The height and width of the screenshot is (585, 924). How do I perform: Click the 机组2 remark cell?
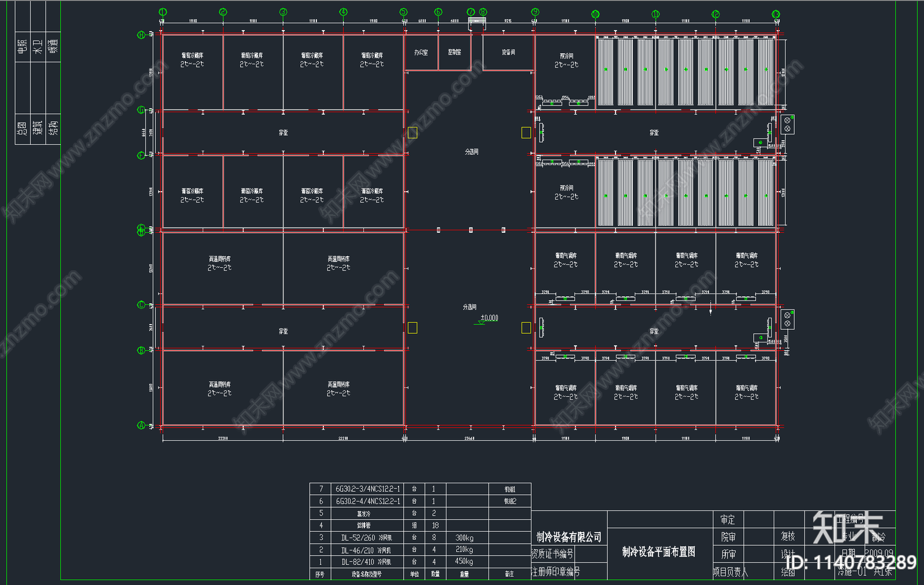(x=509, y=501)
